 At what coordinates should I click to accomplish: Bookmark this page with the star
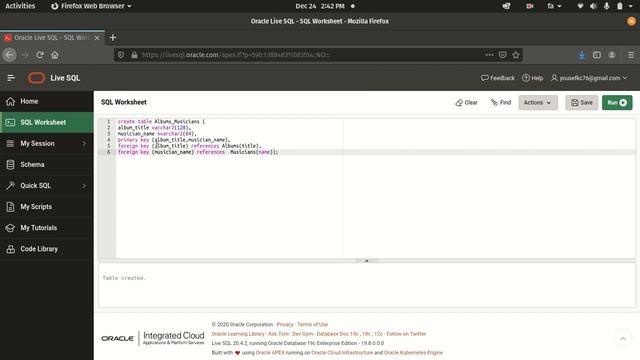pos(516,55)
